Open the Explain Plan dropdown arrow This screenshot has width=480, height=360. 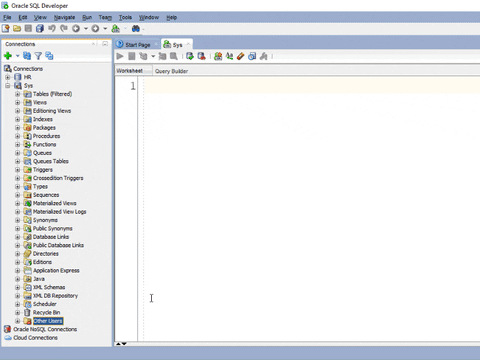pyautogui.click(x=153, y=56)
